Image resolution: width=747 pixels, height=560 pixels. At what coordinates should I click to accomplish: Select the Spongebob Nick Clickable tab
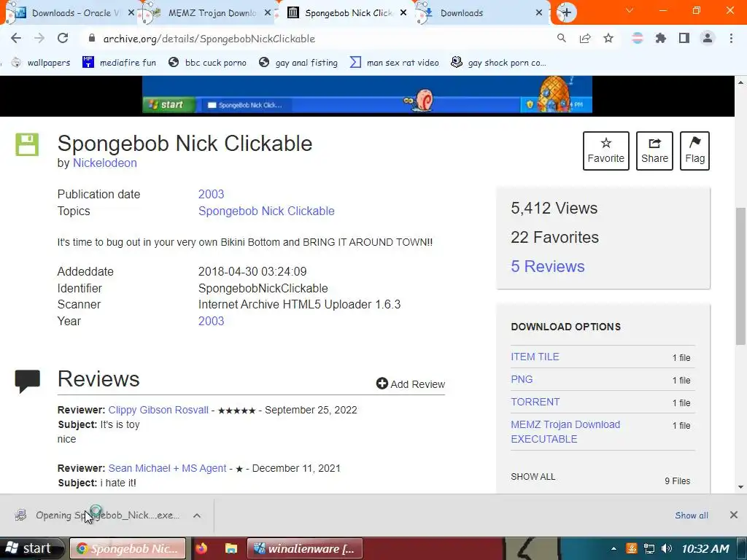coord(348,13)
